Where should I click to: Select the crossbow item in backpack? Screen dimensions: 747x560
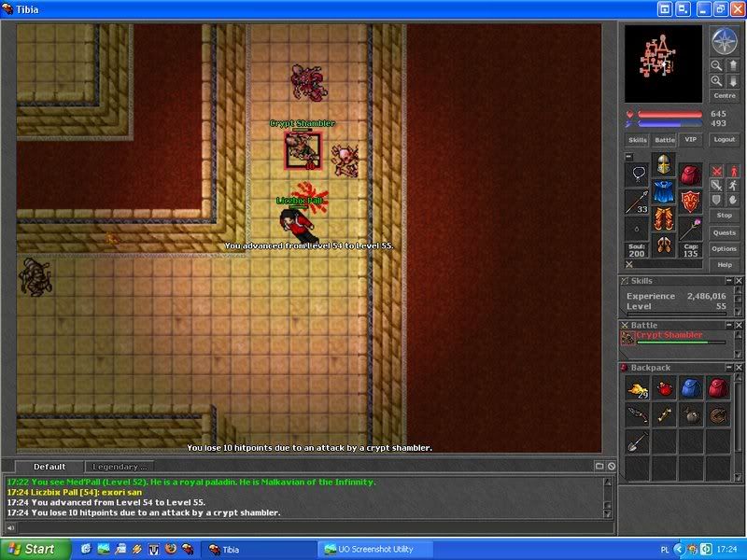(x=638, y=415)
